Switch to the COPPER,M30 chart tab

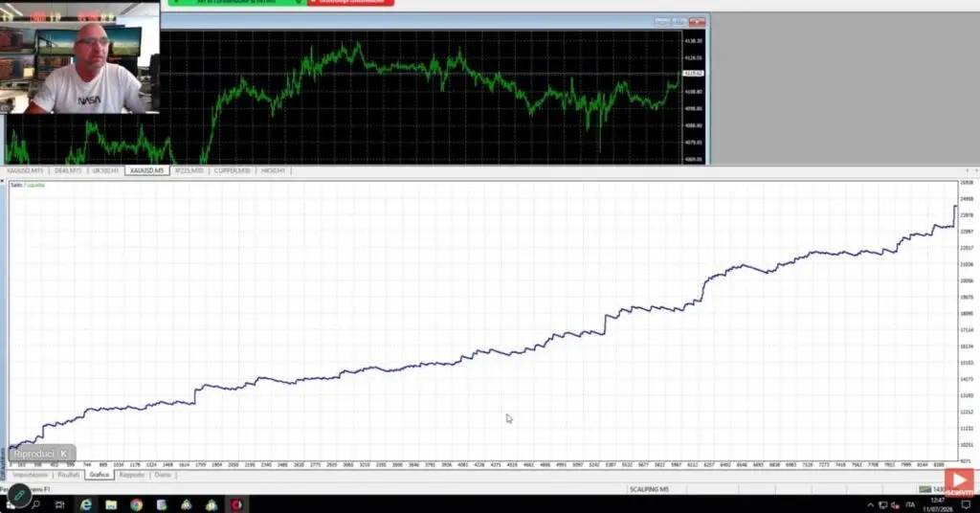coord(232,170)
